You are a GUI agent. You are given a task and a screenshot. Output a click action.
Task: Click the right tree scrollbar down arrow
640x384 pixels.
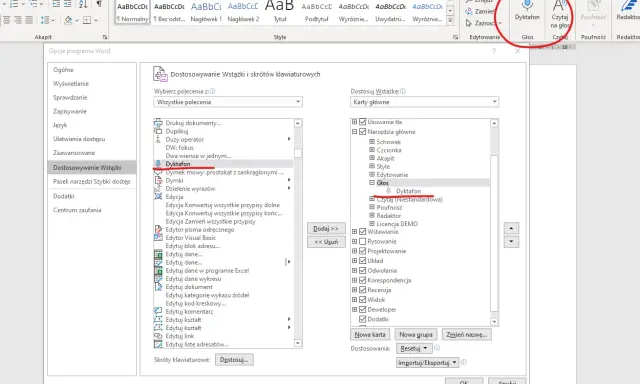[x=494, y=322]
